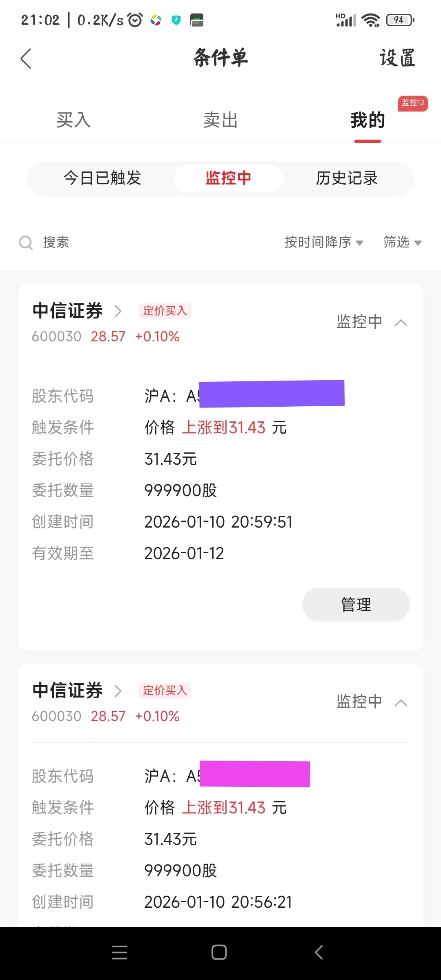
Task: Tap the 管理 button
Action: tap(356, 604)
